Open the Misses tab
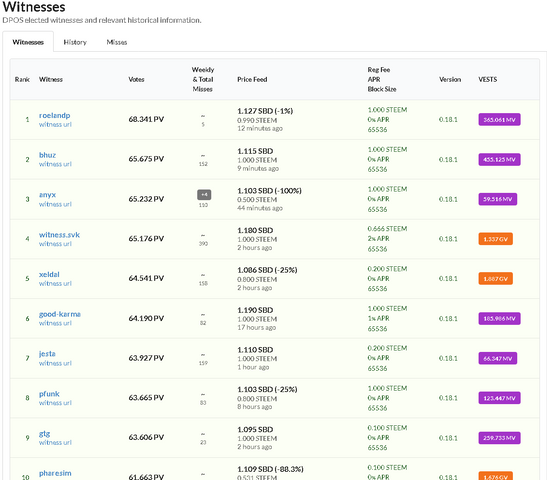 pos(117,42)
